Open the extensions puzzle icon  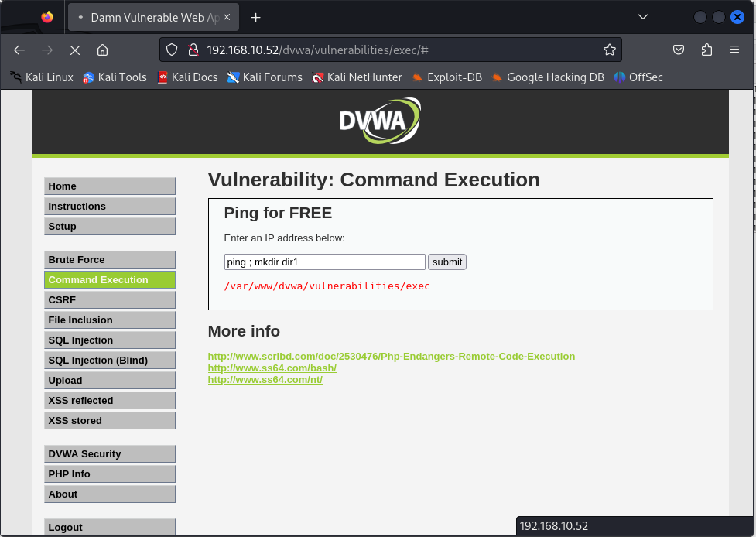706,50
